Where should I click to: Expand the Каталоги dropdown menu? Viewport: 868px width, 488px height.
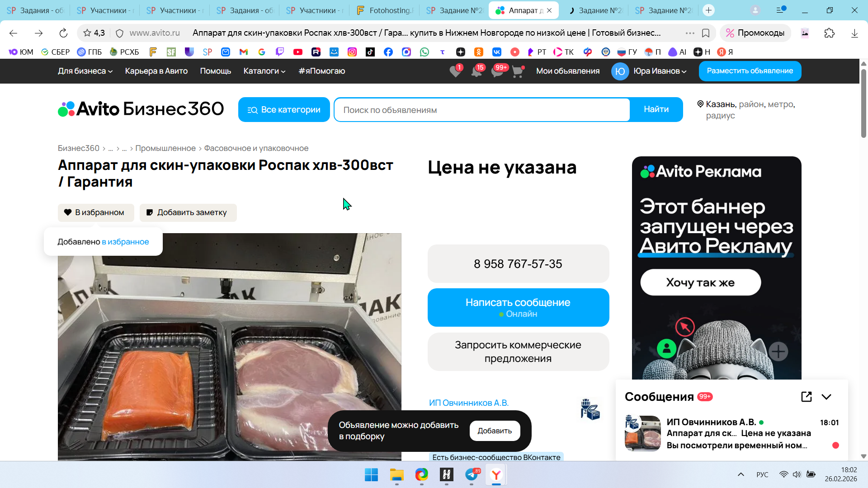pyautogui.click(x=264, y=71)
